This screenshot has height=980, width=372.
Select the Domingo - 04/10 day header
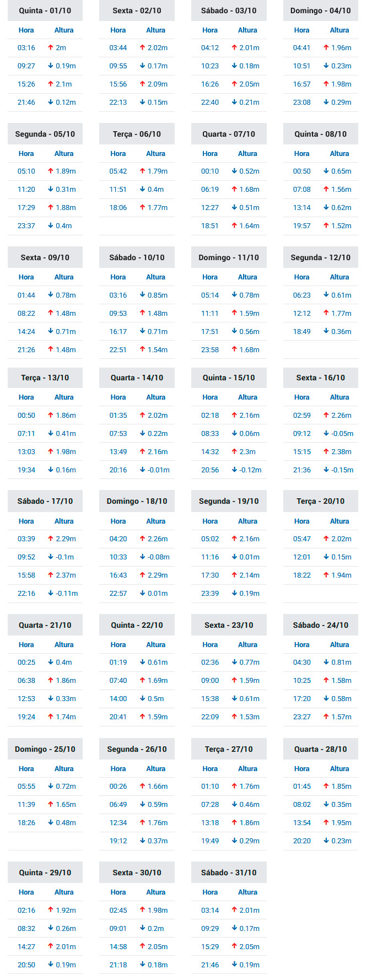coord(321,10)
